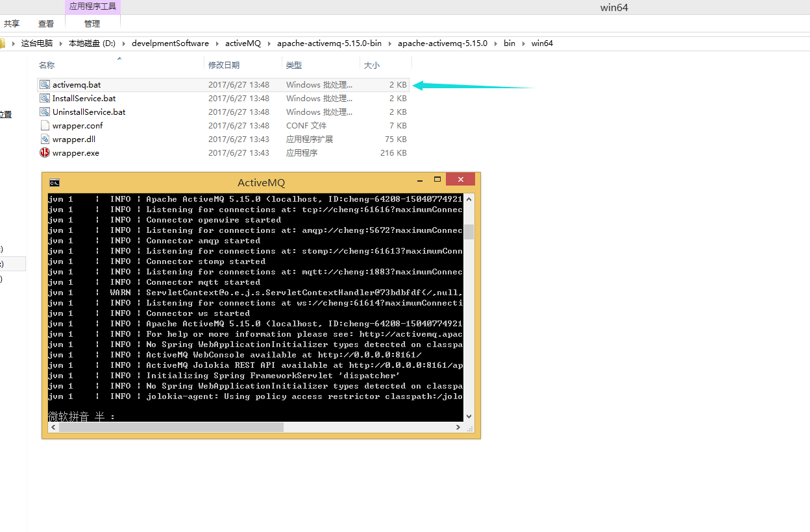Click the WARN ServletContext console line
Viewport: 810px width, 532px height.
[x=255, y=293]
